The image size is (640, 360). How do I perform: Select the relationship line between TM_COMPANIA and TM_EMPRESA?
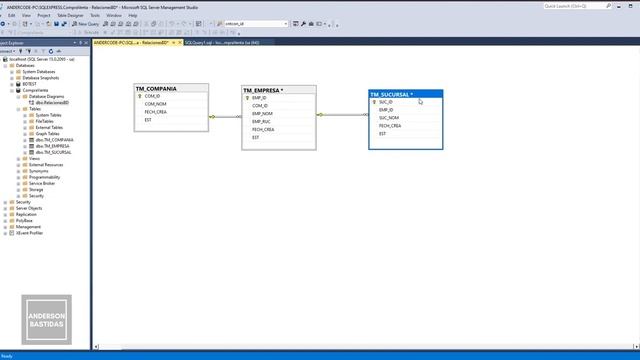point(225,117)
